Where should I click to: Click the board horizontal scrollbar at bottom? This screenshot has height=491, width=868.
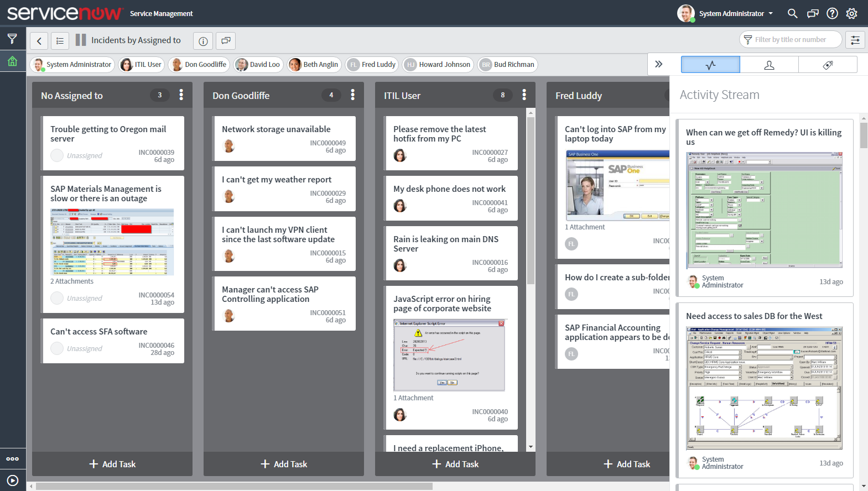(x=234, y=487)
